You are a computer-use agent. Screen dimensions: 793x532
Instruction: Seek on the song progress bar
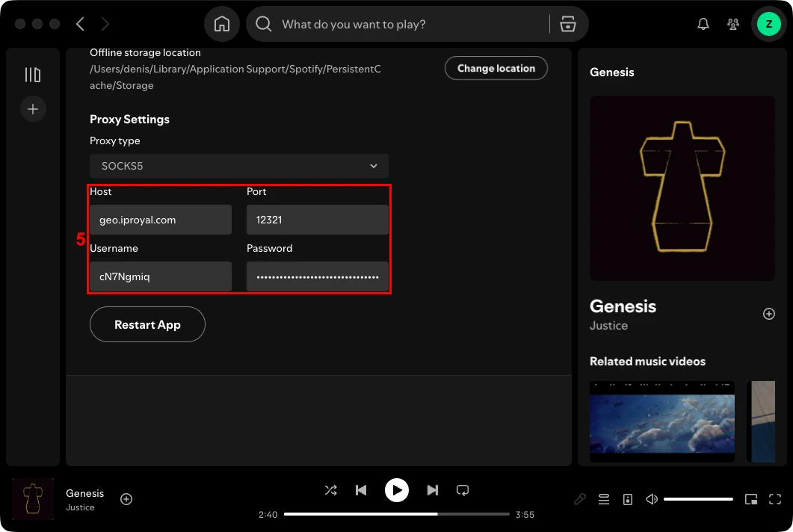pos(396,514)
